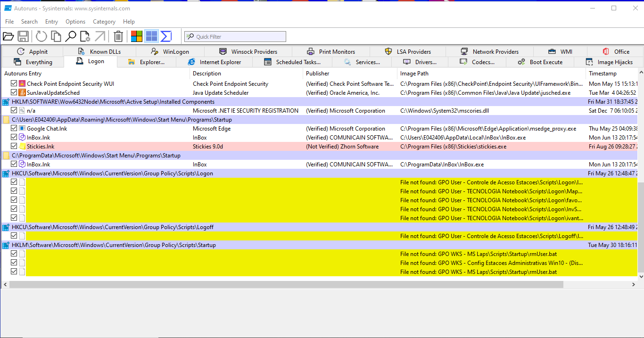Viewport: 644px width, 338px height.
Task: Click the Check Point Endpoint Security entry icon
Action: [x=22, y=84]
